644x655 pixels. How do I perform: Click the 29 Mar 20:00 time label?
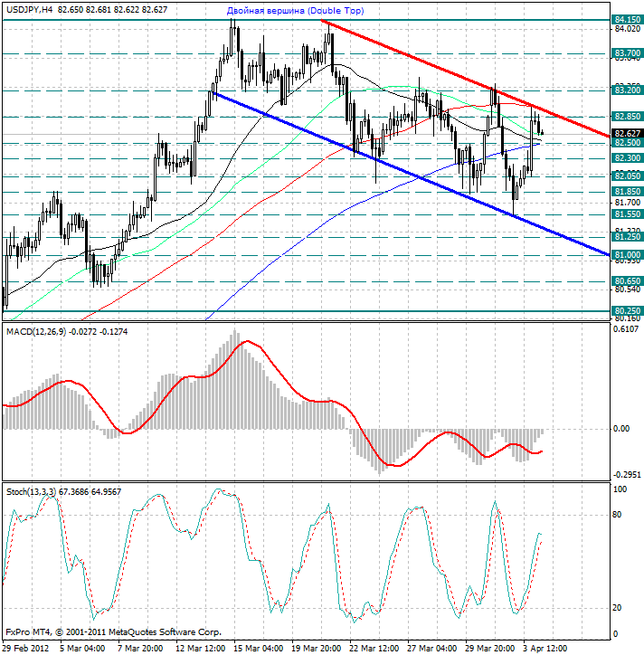(x=490, y=649)
